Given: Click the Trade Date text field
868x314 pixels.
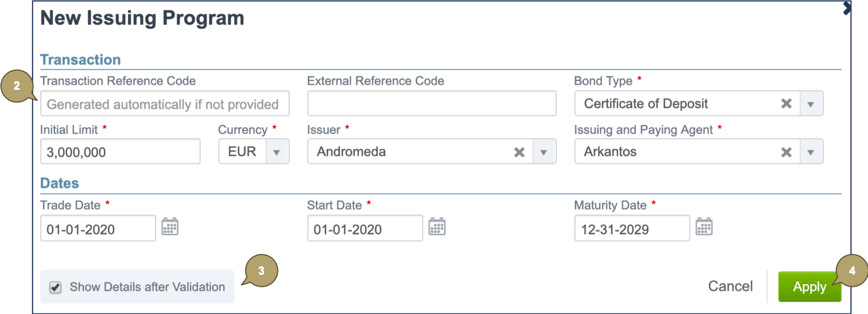Looking at the screenshot, I should point(98,229).
